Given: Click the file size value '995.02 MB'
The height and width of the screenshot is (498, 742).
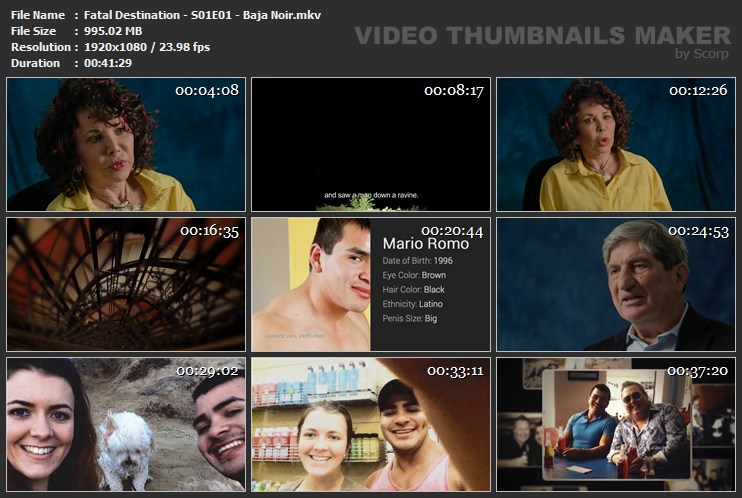Looking at the screenshot, I should click(113, 31).
